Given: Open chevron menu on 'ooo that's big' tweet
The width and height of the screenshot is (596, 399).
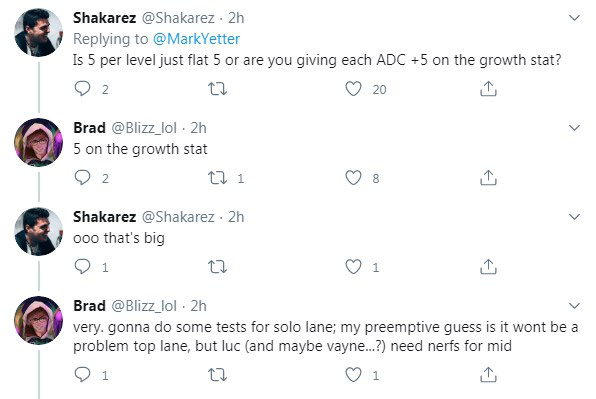Looking at the screenshot, I should [574, 217].
